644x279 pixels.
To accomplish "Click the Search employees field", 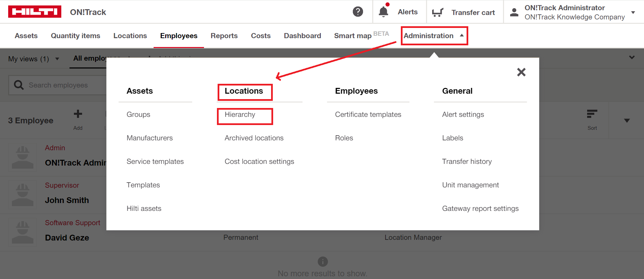I will point(58,85).
